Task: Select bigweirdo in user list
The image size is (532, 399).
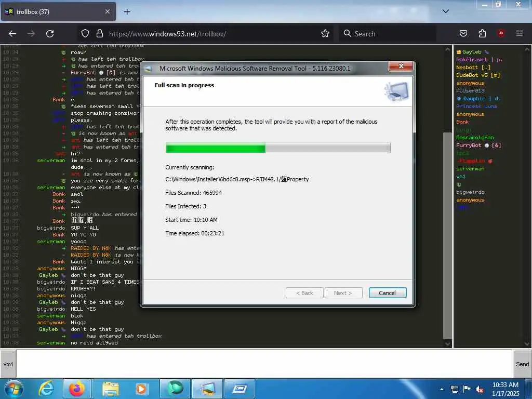Action: [x=470, y=192]
